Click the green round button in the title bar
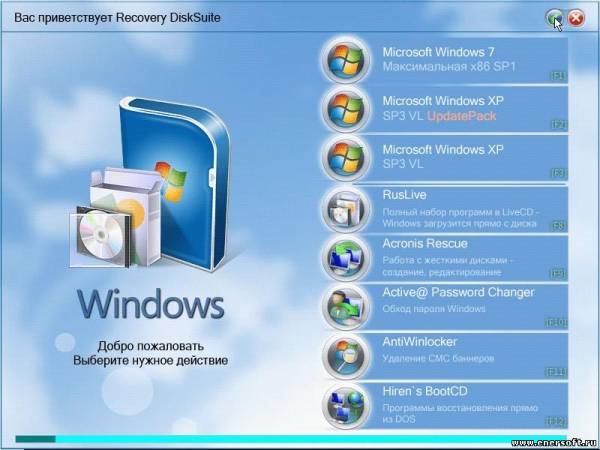This screenshot has height=450, width=600. (554, 18)
